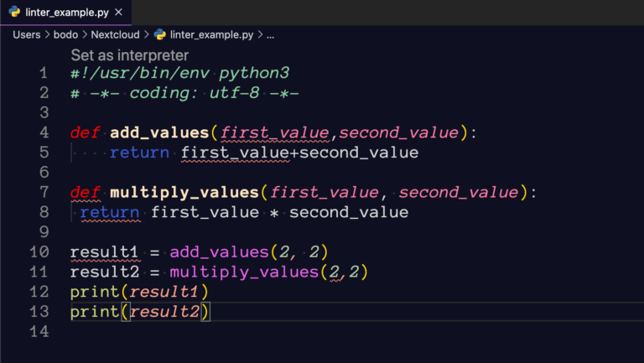Open the Users breadcrumb segment
The width and height of the screenshot is (644, 363).
pos(26,35)
